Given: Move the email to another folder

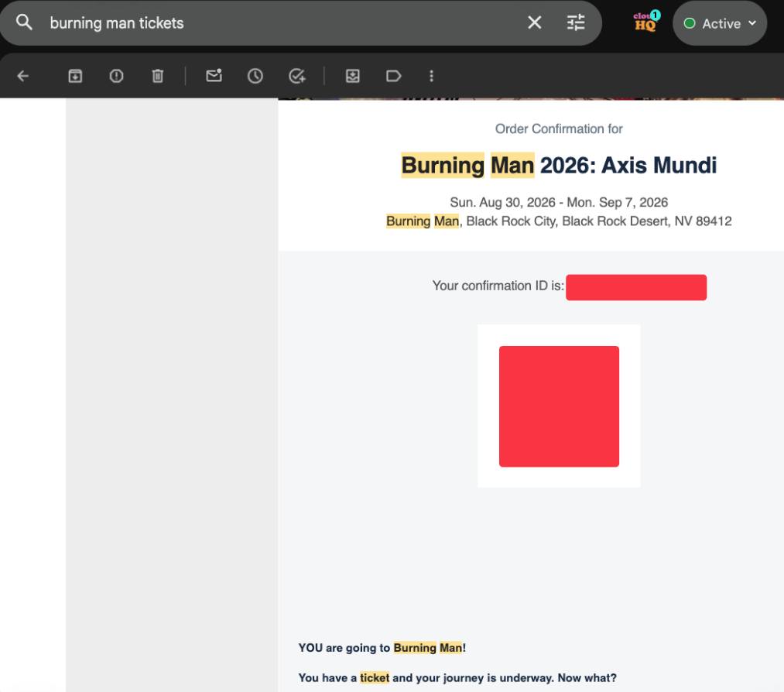Looking at the screenshot, I should point(352,76).
